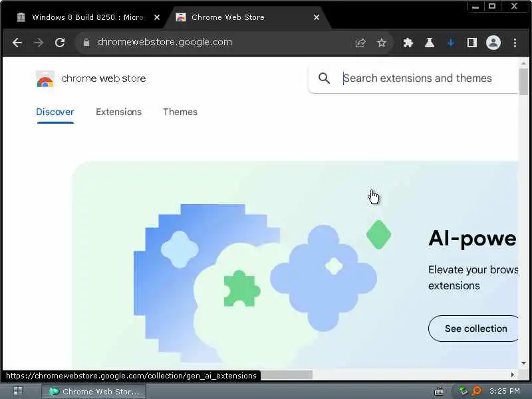Click the magnifier icon in the search box
The width and height of the screenshot is (532, 399).
click(x=324, y=78)
